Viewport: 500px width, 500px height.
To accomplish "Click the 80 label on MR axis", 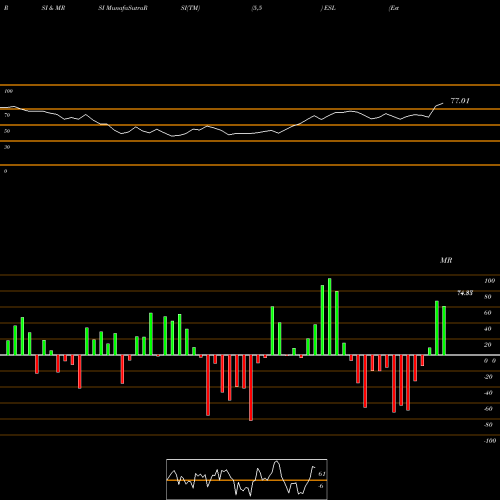I will click(x=488, y=297).
